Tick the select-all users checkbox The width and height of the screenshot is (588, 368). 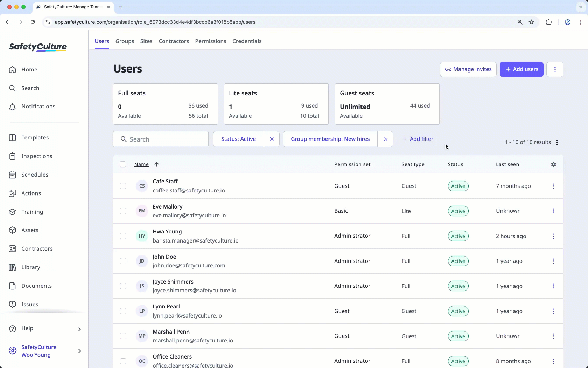click(x=123, y=164)
